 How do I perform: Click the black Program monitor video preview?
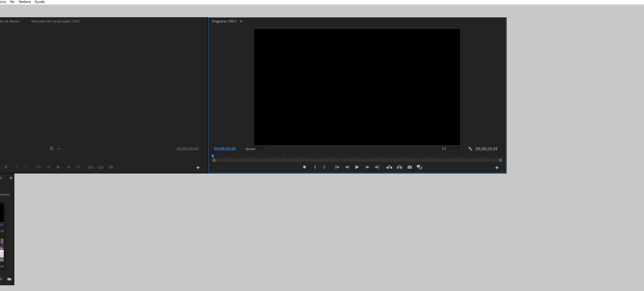tap(357, 87)
